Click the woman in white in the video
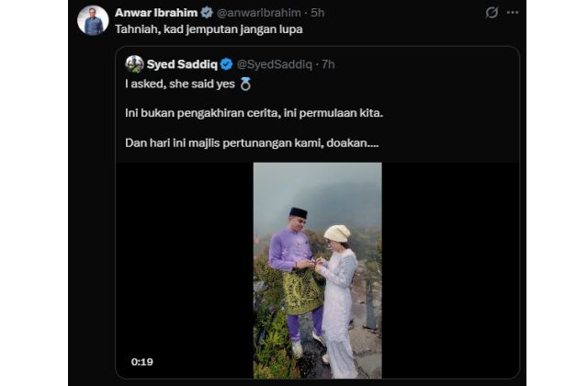Image resolution: width=588 pixels, height=386 pixels. click(338, 294)
